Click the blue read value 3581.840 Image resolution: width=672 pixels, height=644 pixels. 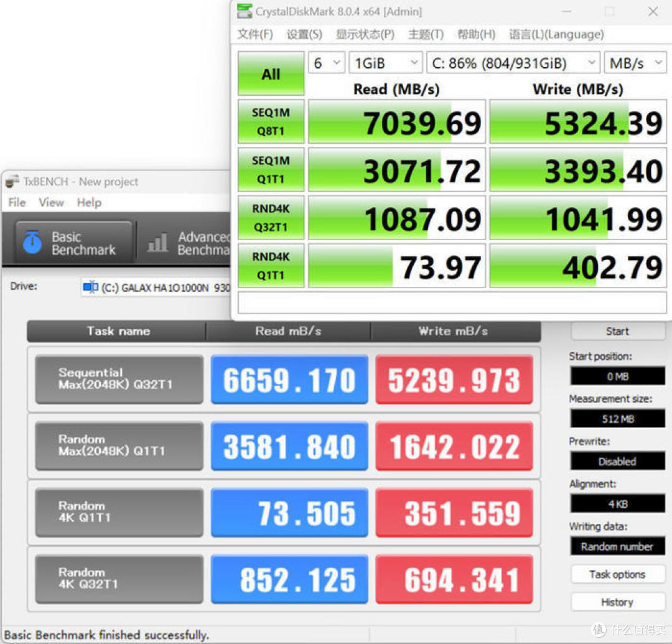[289, 446]
